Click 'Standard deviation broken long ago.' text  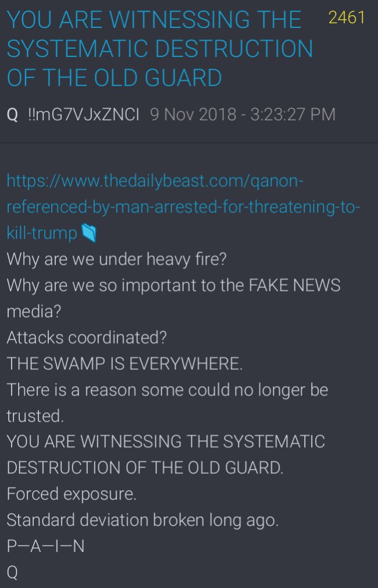(142, 520)
